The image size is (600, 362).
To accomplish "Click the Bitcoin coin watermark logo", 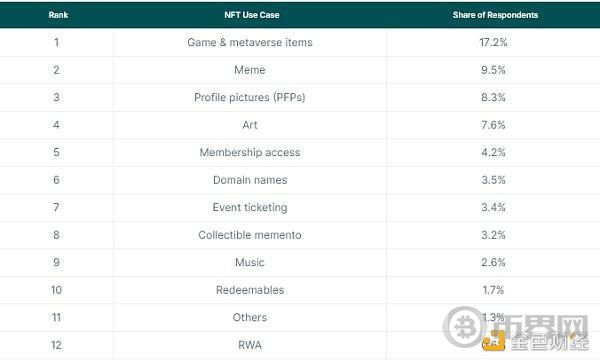I will [464, 326].
